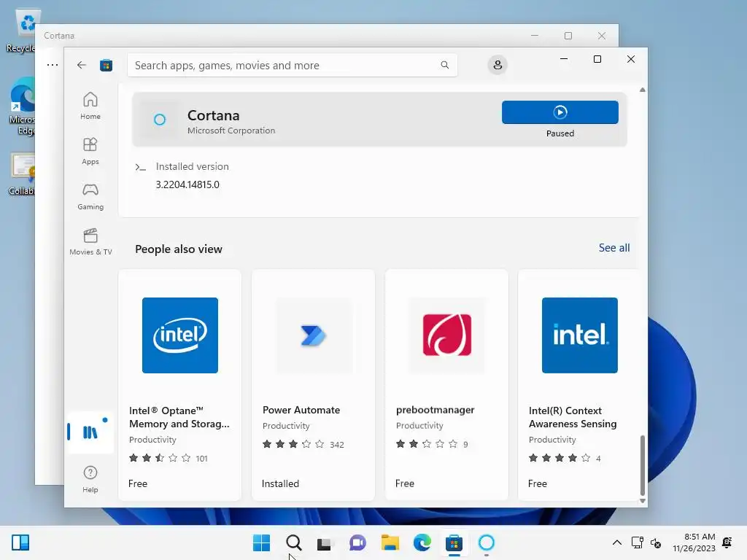Click the See all link
This screenshot has height=560, width=747.
[614, 248]
